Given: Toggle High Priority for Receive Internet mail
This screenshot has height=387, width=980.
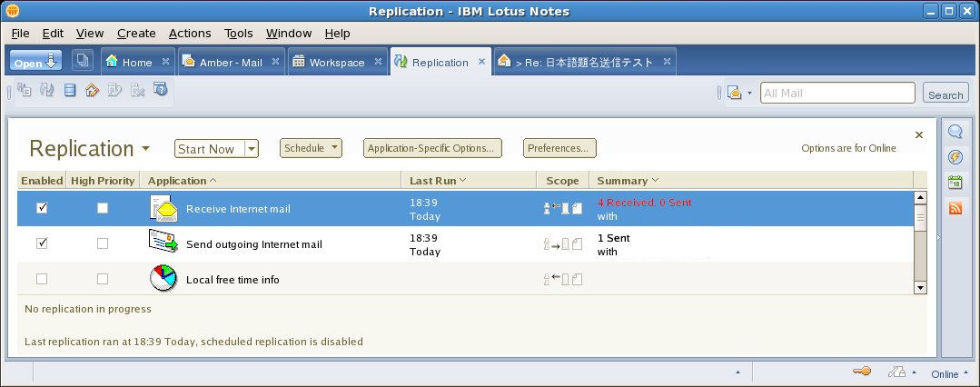Looking at the screenshot, I should point(103,208).
